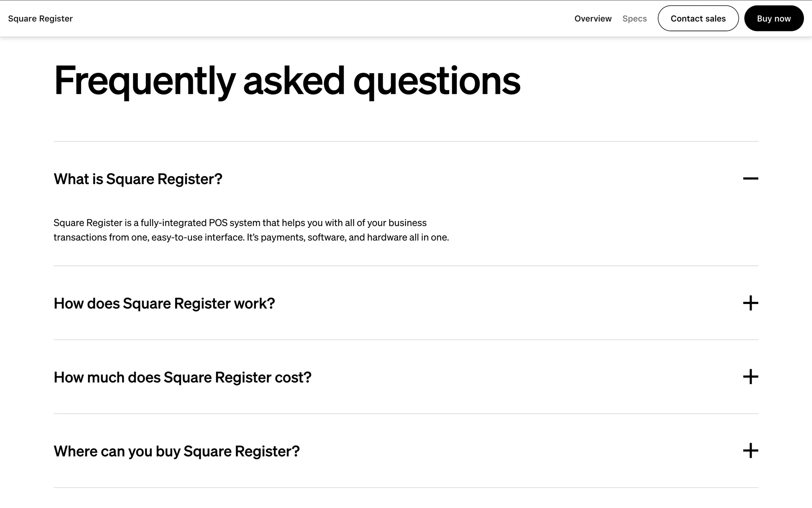Image resolution: width=812 pixels, height=508 pixels.
Task: Click the word "hardware" in the answer text
Action: coord(387,237)
